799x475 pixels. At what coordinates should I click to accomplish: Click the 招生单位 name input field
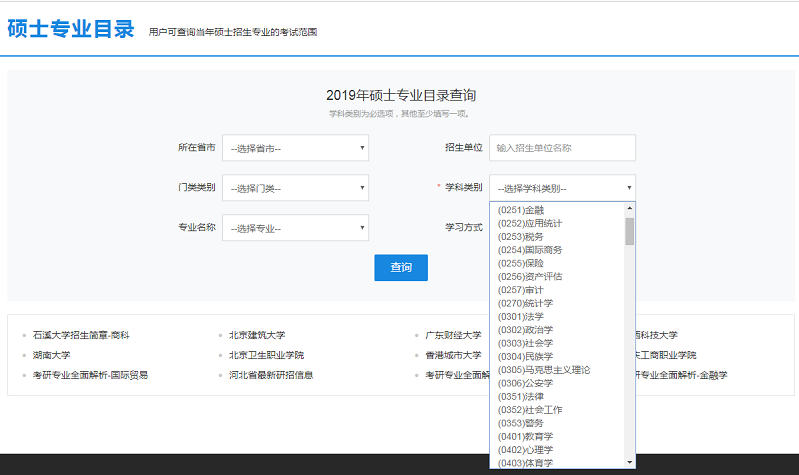pos(562,148)
